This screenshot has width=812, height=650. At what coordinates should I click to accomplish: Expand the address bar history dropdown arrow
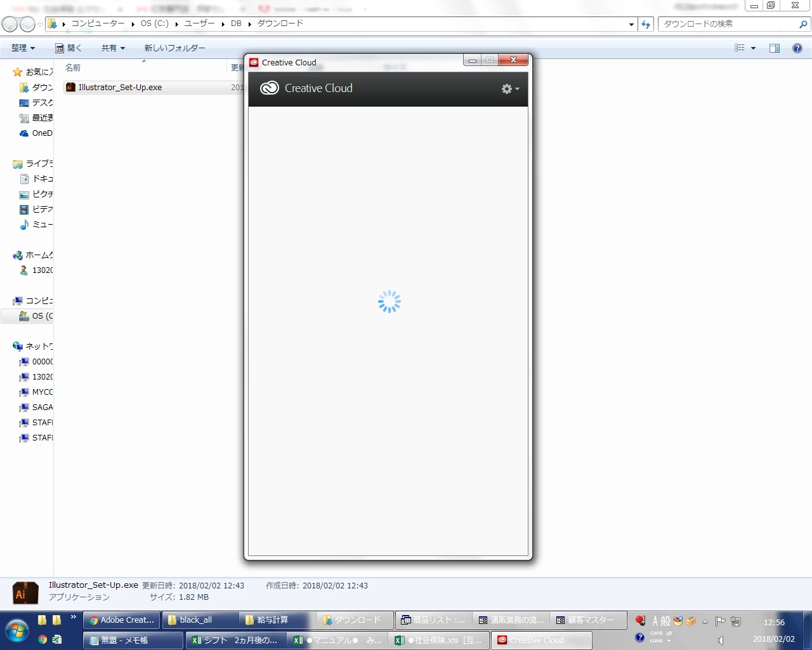pos(631,24)
